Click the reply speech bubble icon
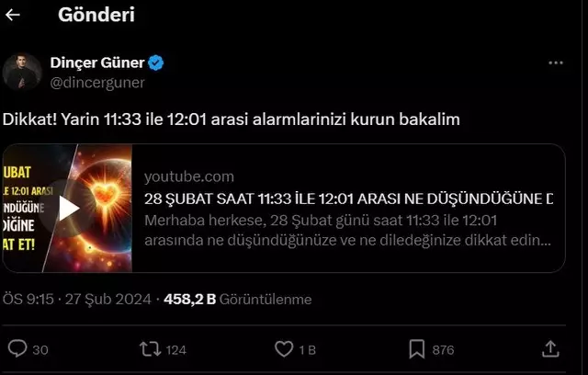The height and width of the screenshot is (375, 588). pyautogui.click(x=17, y=348)
